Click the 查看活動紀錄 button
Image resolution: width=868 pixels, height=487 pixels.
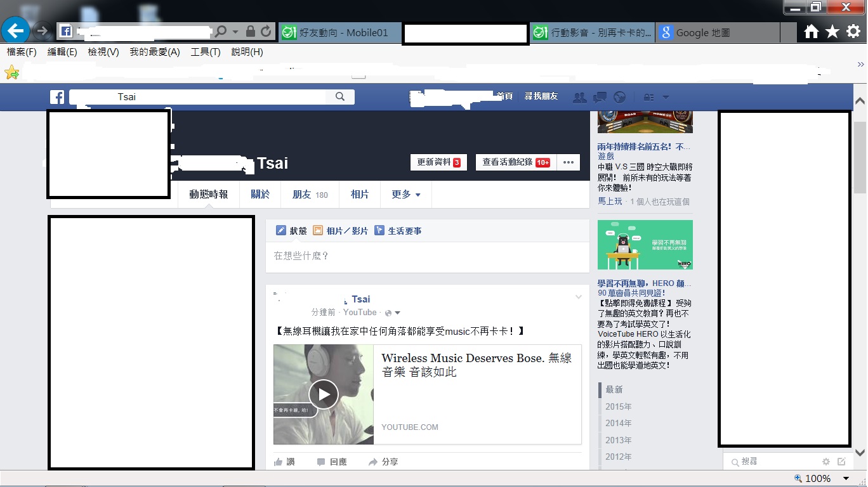pos(516,162)
